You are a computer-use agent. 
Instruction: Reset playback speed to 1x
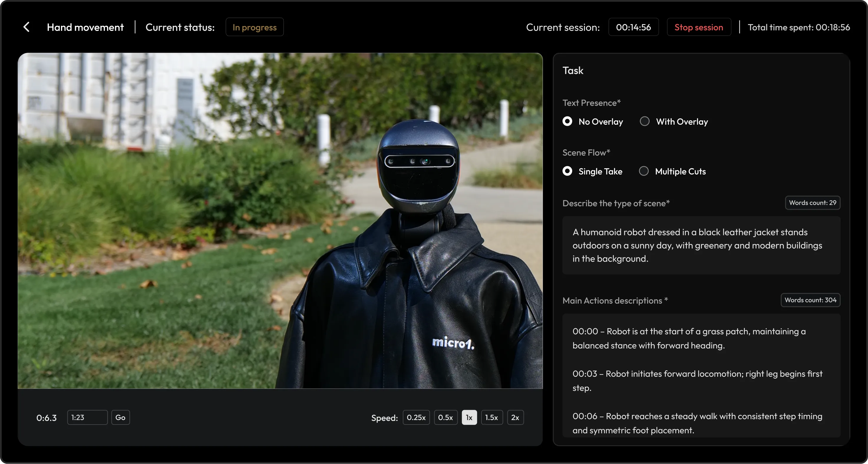[469, 417]
